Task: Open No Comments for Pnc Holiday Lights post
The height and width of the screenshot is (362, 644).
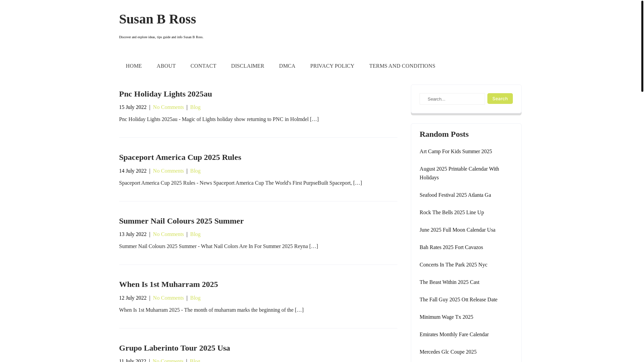Action: pyautogui.click(x=168, y=107)
